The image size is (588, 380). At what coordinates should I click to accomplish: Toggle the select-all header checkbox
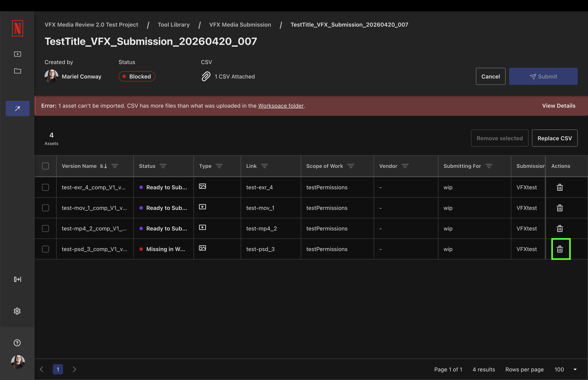point(45,166)
